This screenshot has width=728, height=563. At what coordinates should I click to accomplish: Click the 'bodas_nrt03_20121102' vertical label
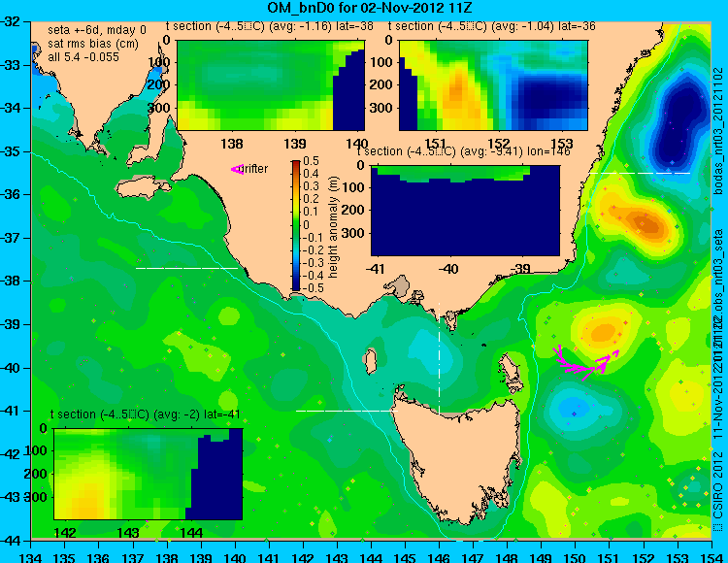point(718,131)
